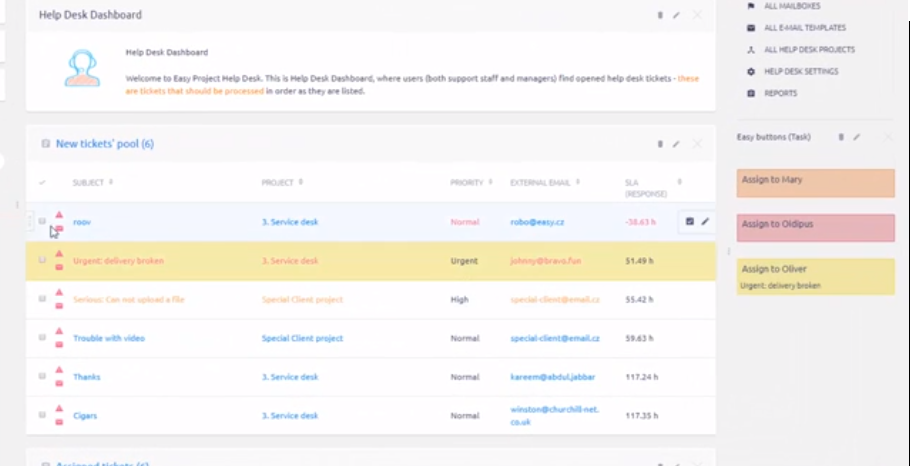
Task: Open 3. Service desk project on Cigars row
Action: click(x=290, y=416)
